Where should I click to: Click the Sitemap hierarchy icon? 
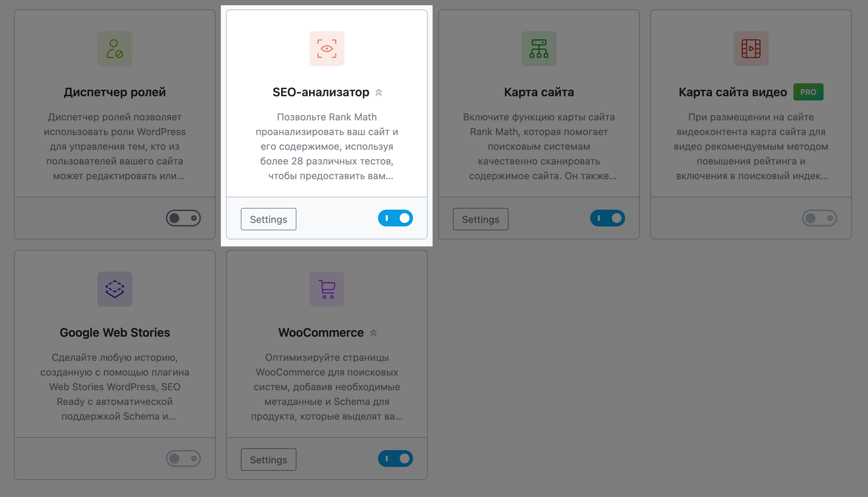tap(539, 49)
